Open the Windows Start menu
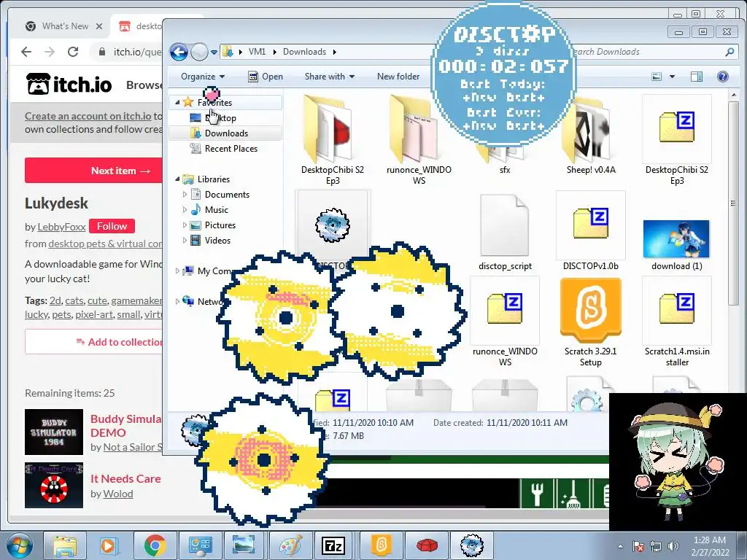 [x=19, y=545]
